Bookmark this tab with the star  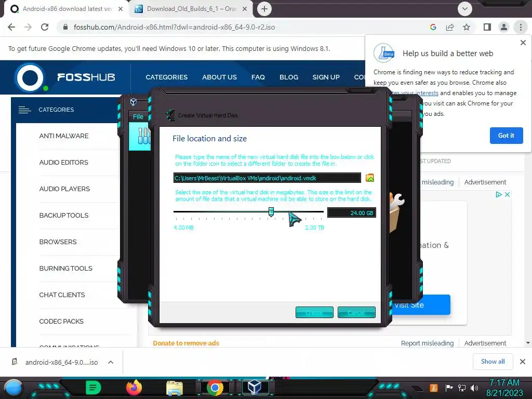[467, 27]
